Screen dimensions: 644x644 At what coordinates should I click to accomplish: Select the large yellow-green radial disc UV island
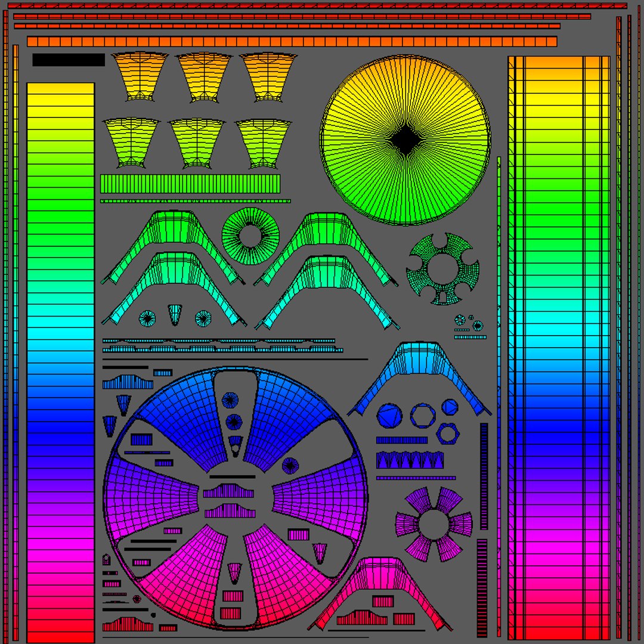[405, 141]
